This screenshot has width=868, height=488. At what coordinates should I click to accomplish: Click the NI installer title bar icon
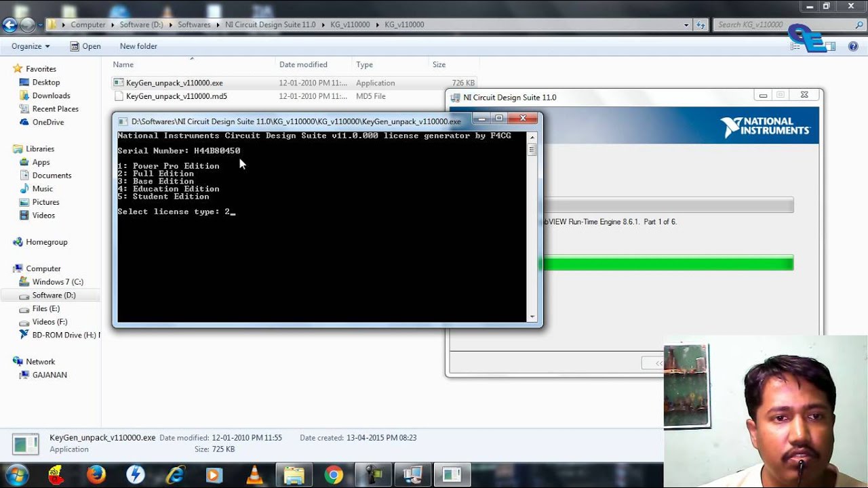point(456,97)
